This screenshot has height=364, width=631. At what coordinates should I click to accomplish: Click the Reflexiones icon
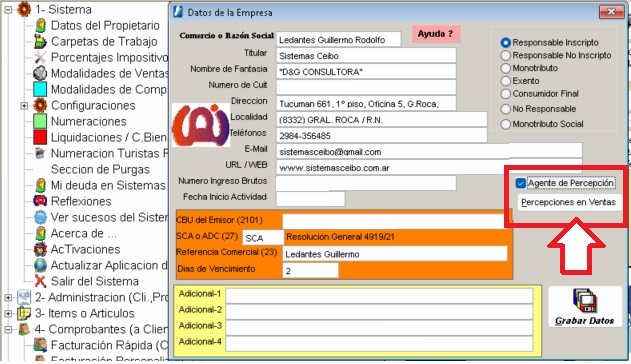click(x=40, y=201)
